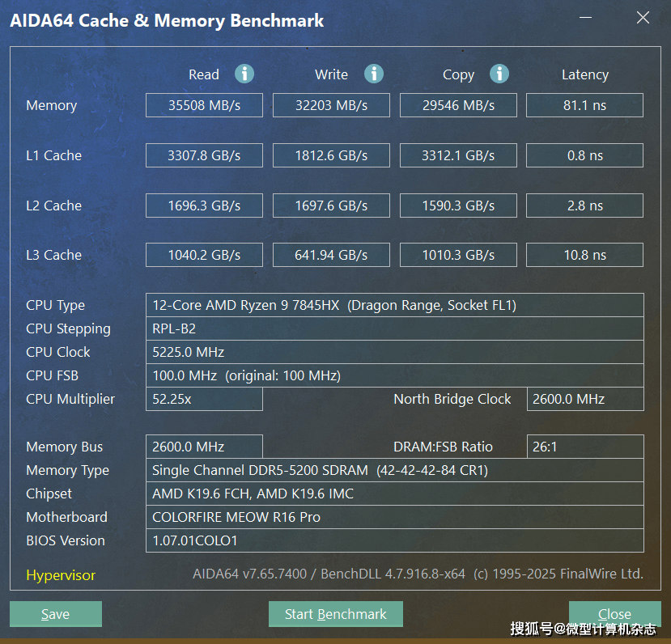Select the L1 Cache Read value
Image resolution: width=671 pixels, height=644 pixels.
[x=204, y=155]
